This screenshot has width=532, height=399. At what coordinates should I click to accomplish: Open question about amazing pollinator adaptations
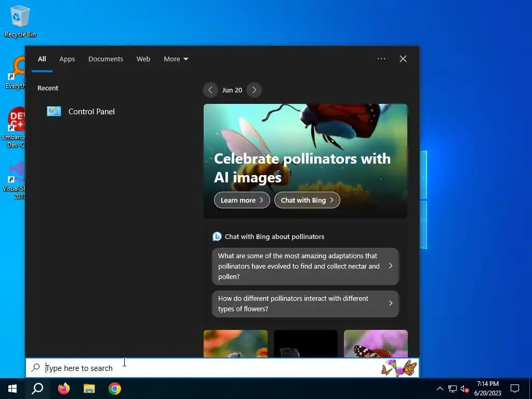coord(305,267)
